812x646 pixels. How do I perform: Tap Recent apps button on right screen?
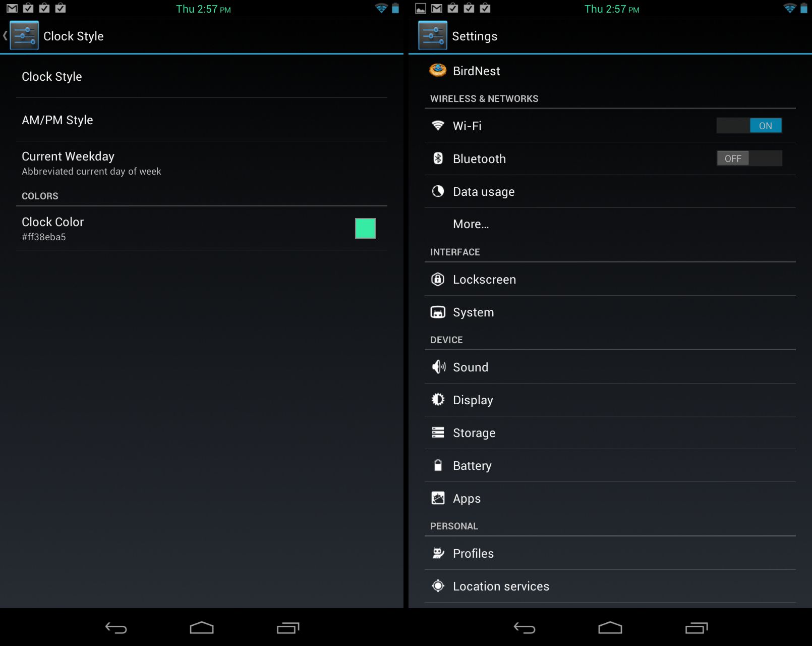click(x=697, y=628)
